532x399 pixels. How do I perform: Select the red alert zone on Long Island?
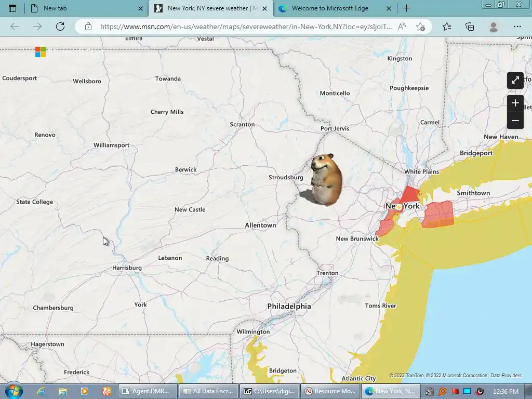438,214
